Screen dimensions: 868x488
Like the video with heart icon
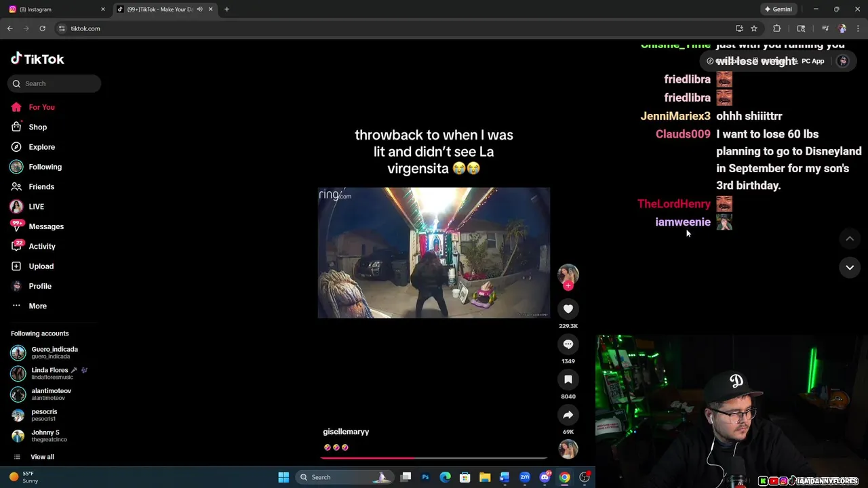point(568,309)
